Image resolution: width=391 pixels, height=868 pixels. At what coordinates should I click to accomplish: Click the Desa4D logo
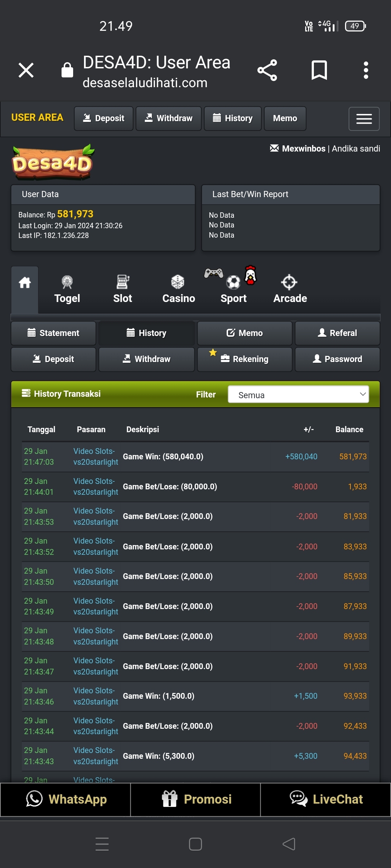point(53,163)
